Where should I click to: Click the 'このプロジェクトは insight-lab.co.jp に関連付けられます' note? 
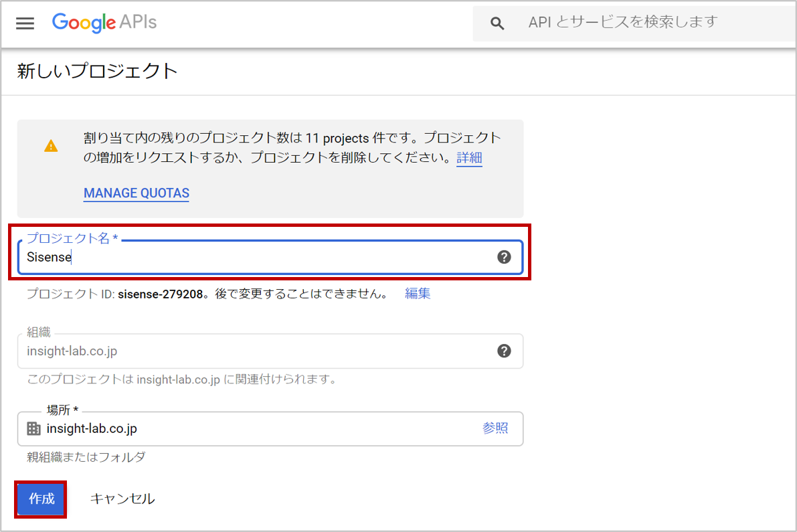181,379
